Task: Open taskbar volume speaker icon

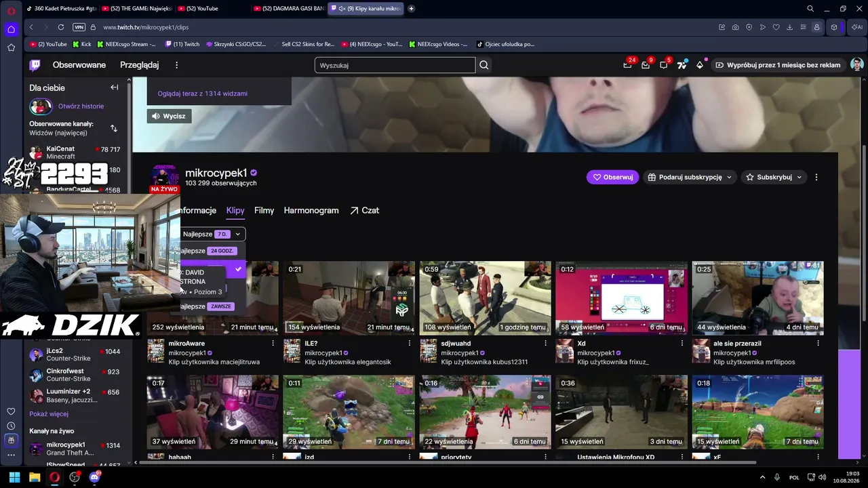Action: (822, 477)
